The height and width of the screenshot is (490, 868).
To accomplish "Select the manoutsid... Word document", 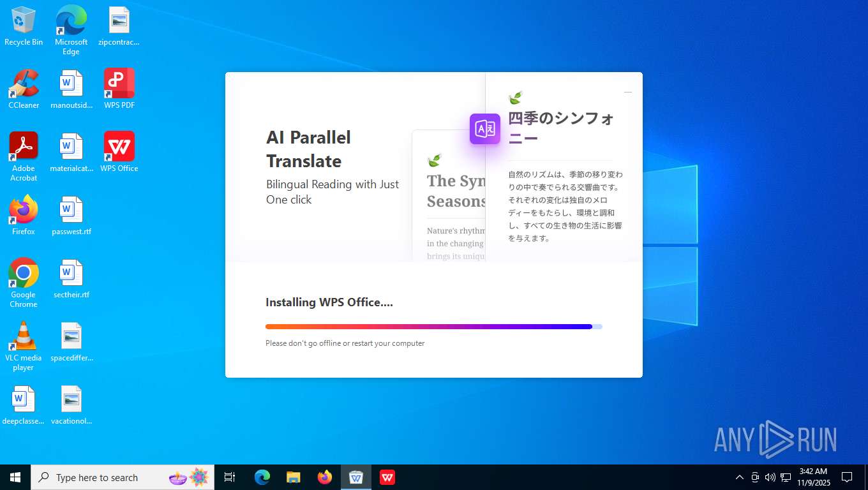I will [71, 89].
